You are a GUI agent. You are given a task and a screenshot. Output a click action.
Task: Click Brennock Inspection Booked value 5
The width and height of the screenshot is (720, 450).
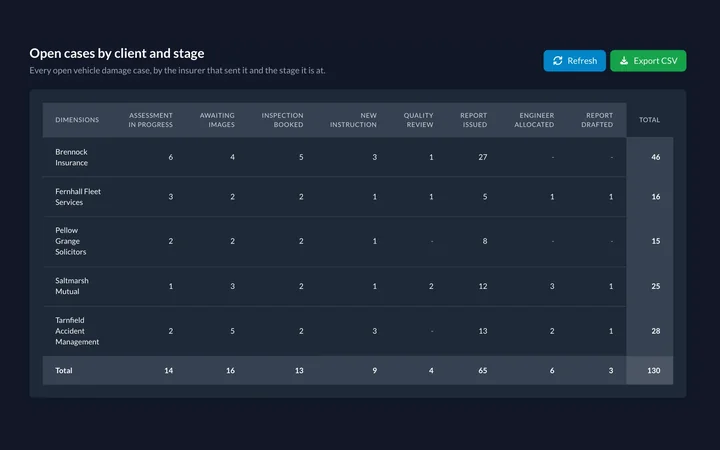pyautogui.click(x=301, y=157)
